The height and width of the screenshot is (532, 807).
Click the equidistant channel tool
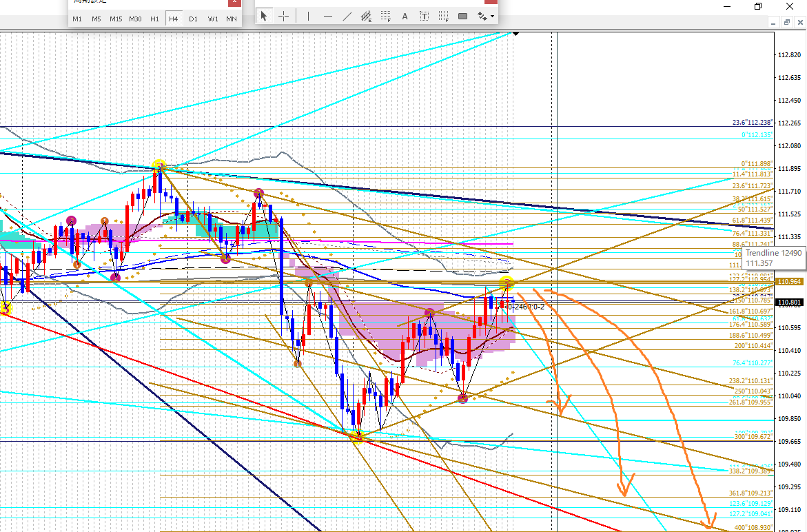point(367,17)
